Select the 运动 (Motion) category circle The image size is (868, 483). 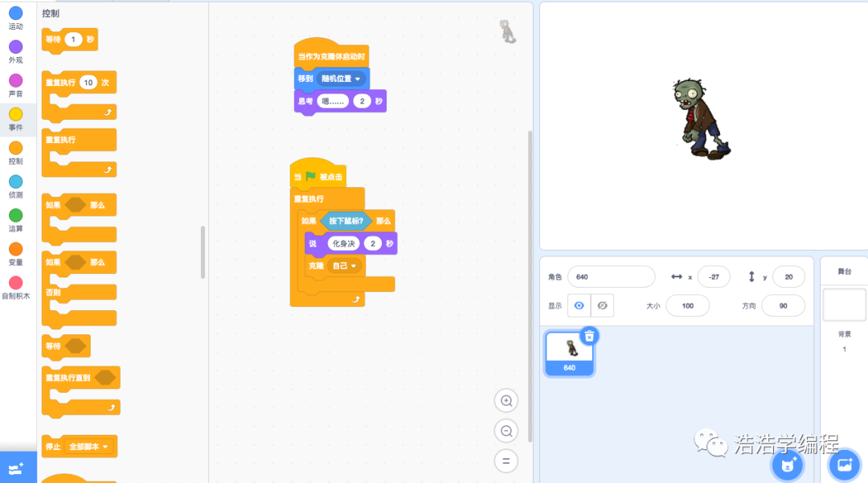coord(15,14)
